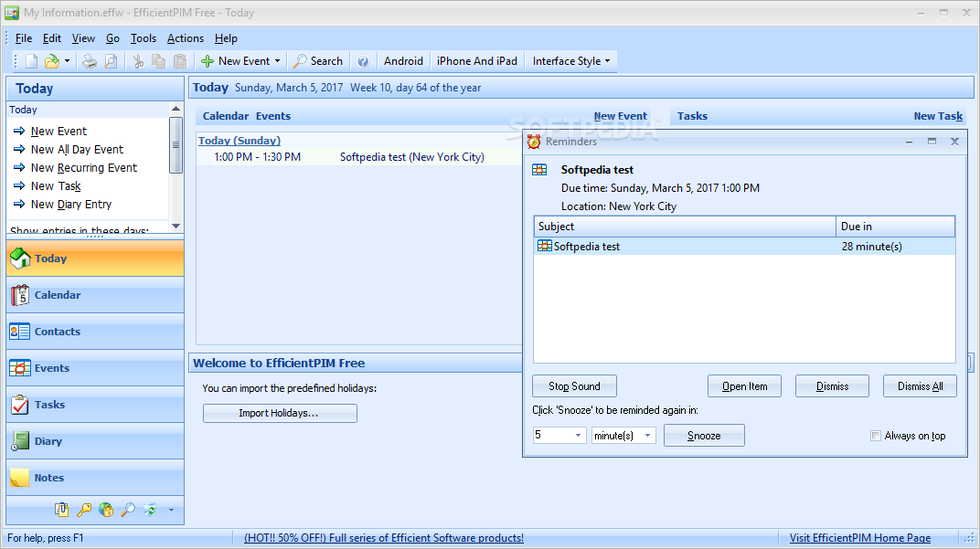Open the Events module in sidebar
The height and width of the screenshot is (549, 980).
95,368
